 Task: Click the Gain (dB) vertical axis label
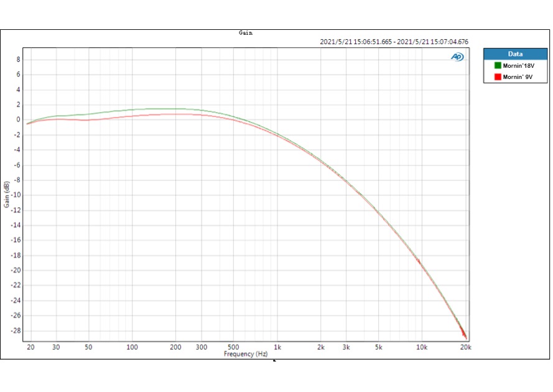7,195
